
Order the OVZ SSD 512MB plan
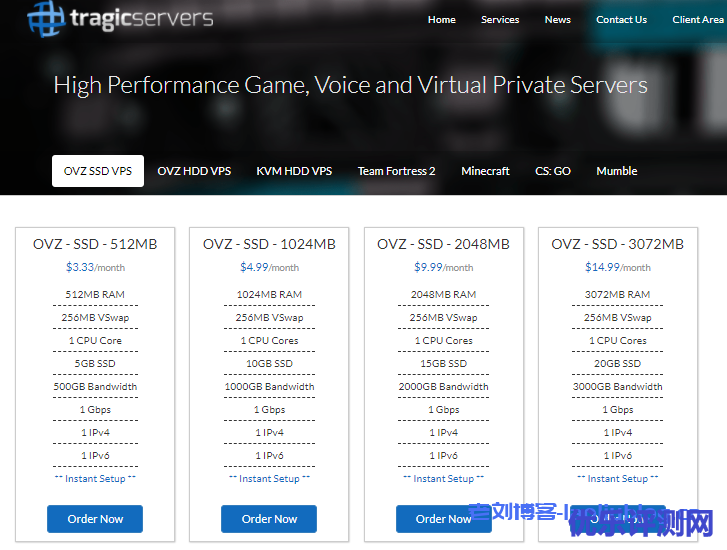[x=95, y=519]
